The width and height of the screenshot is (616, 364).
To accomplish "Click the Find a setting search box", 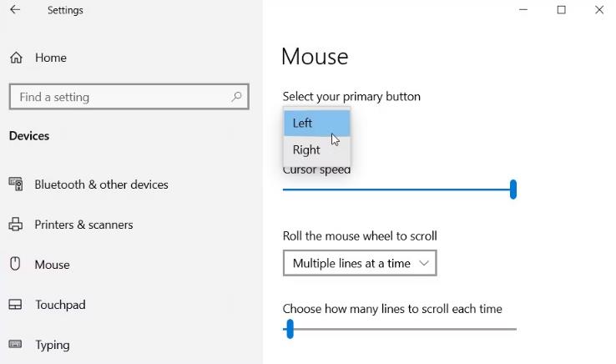I will pos(129,96).
